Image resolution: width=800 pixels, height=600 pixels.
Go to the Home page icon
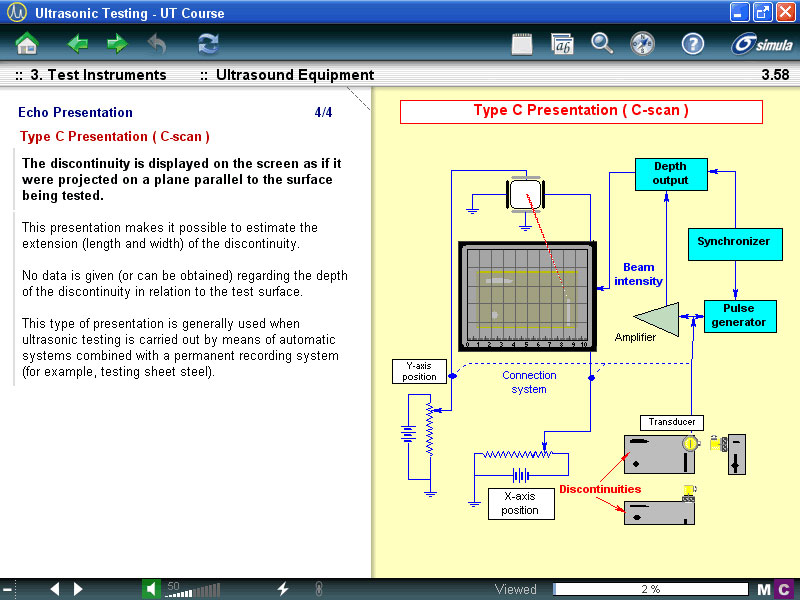point(27,44)
